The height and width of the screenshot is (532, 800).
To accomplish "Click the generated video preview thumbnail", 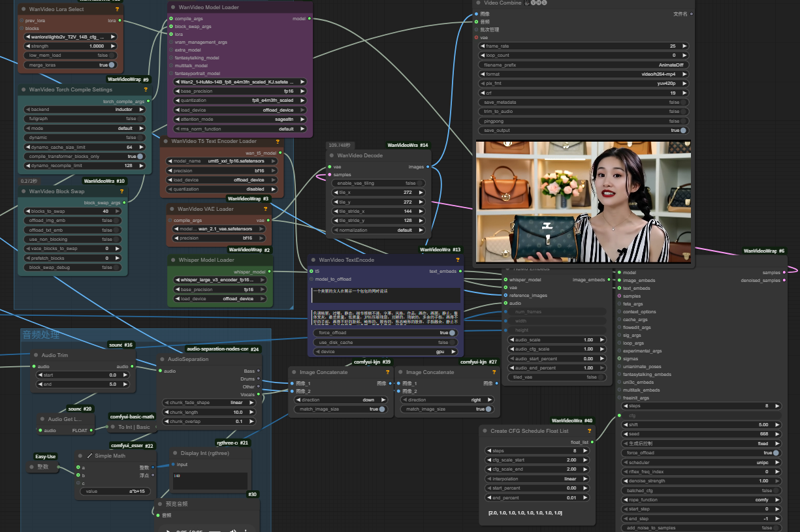I will coord(583,202).
